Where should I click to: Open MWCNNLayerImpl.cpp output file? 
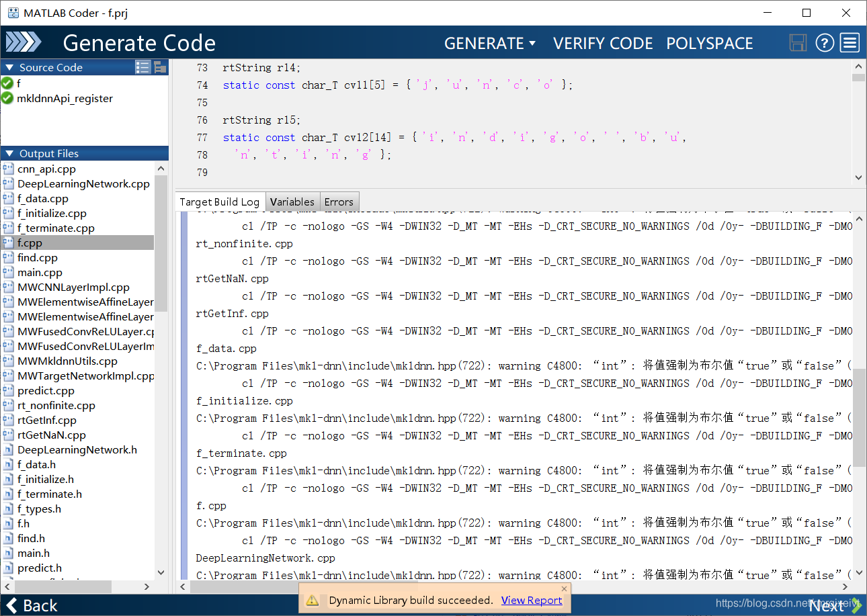[73, 288]
